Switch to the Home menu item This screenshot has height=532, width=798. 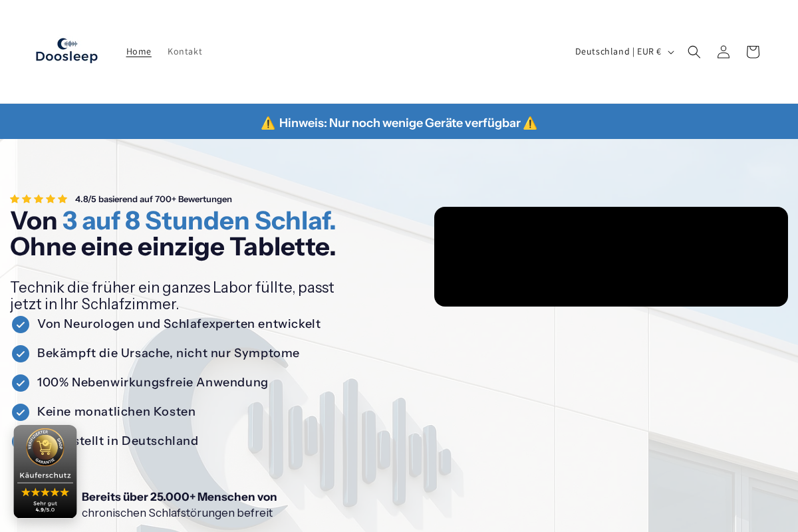pos(138,51)
